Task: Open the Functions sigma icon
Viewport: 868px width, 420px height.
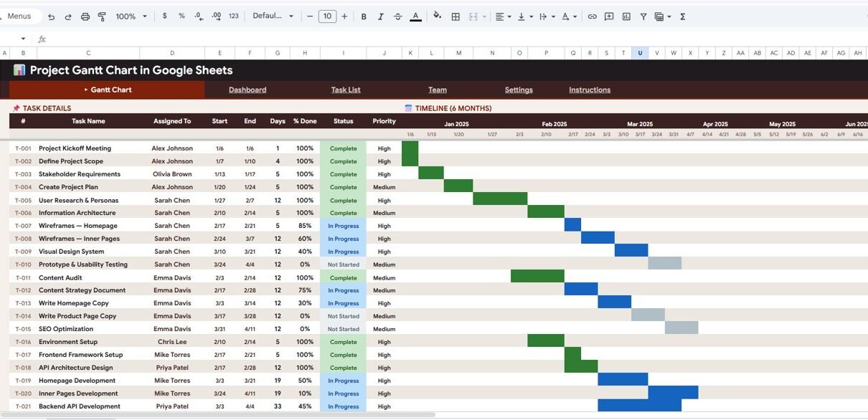Action: pyautogui.click(x=682, y=16)
